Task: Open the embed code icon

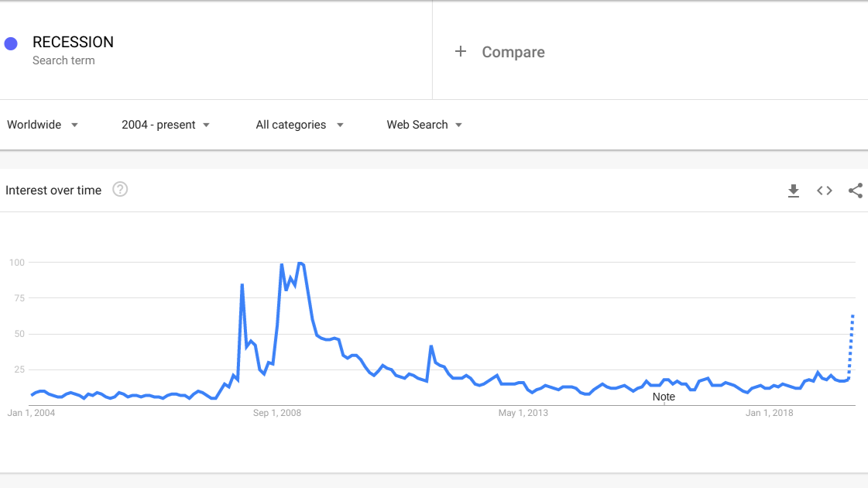Action: (825, 191)
